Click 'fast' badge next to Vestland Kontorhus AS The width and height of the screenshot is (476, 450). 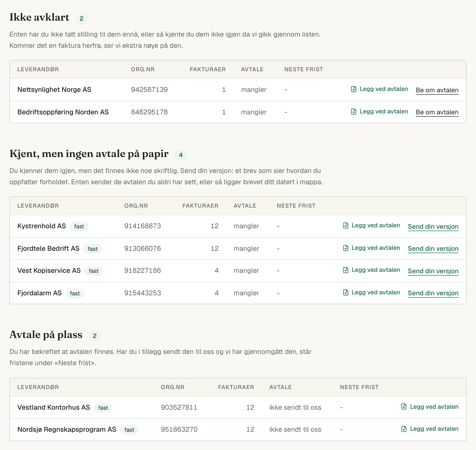[x=103, y=408]
